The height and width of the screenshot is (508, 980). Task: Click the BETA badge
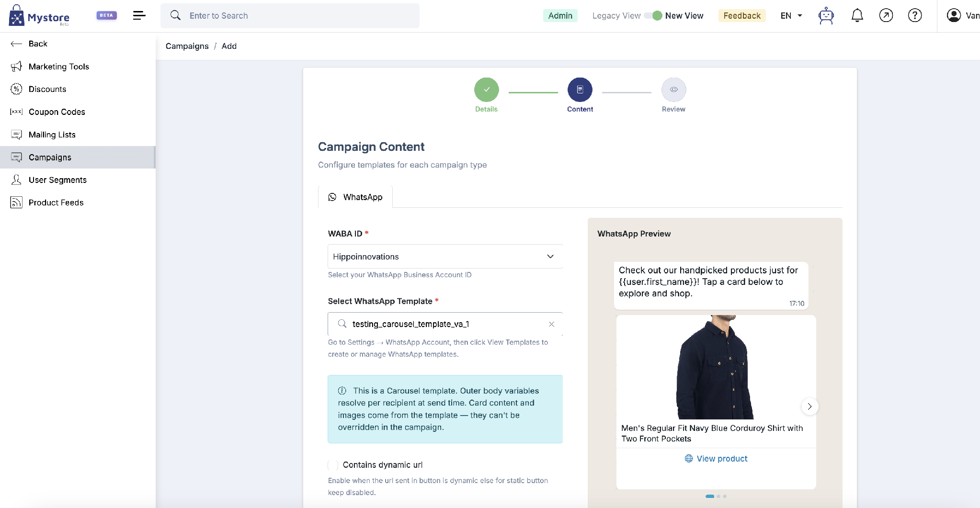pyautogui.click(x=106, y=15)
